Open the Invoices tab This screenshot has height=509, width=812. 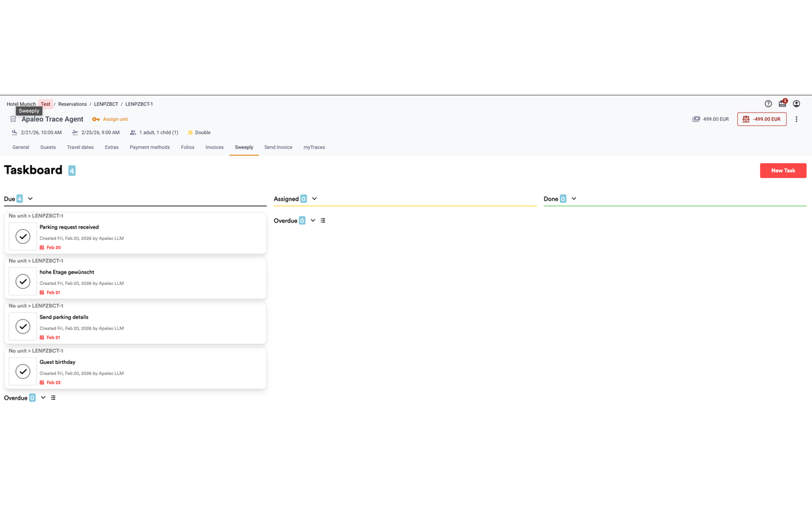(x=214, y=147)
